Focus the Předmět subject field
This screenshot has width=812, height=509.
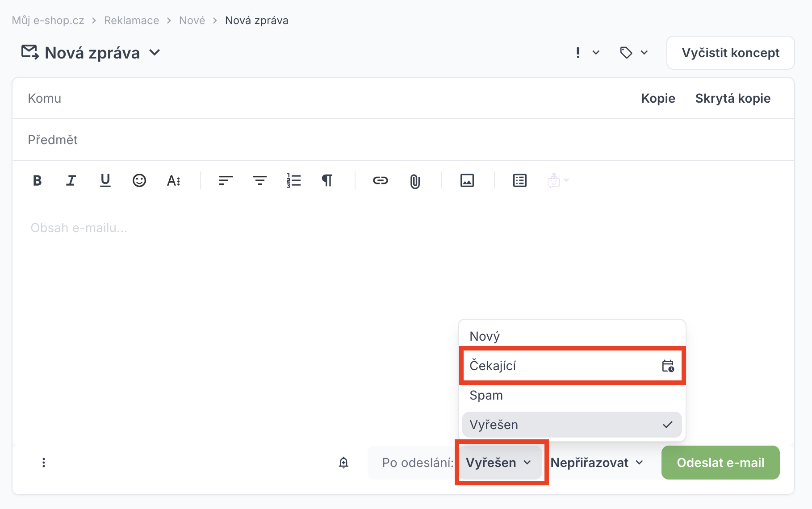pos(403,140)
